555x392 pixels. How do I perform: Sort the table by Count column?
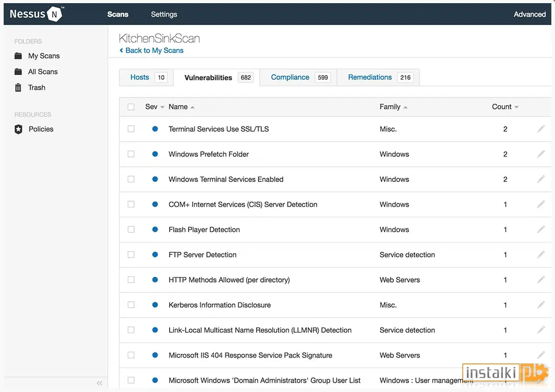point(505,107)
